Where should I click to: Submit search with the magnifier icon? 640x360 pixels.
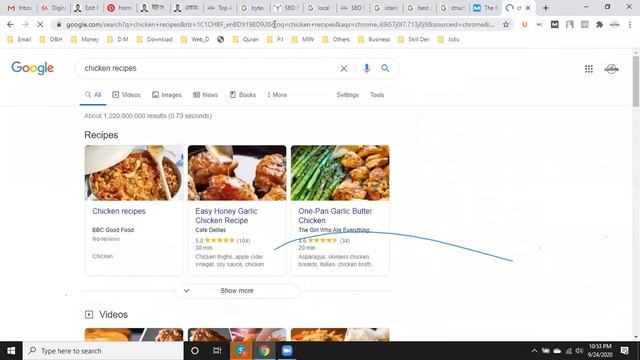(x=385, y=68)
